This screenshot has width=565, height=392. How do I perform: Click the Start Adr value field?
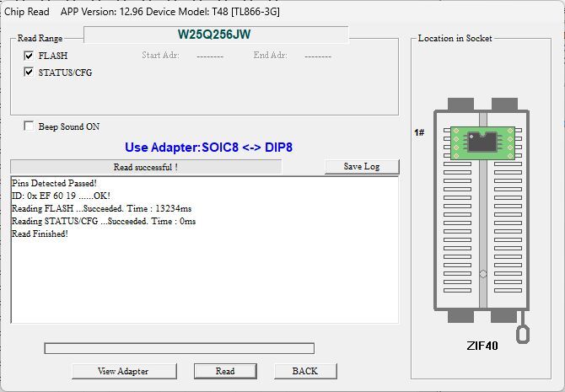[x=210, y=56]
